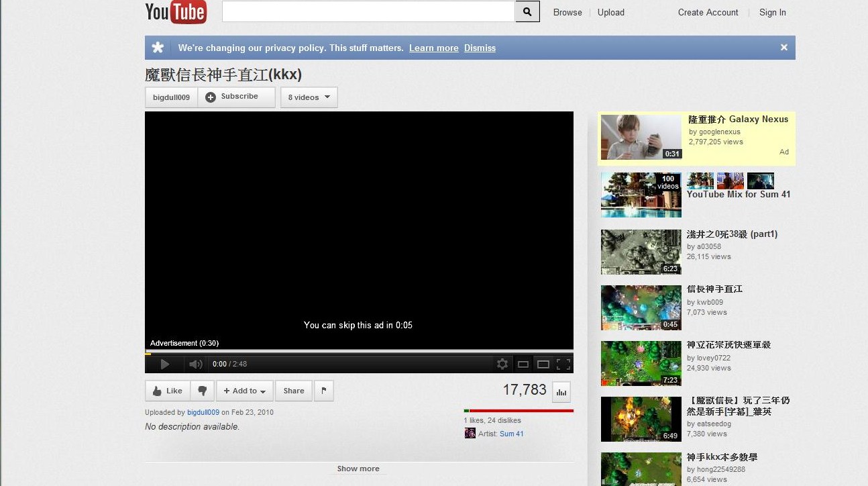The width and height of the screenshot is (868, 486).
Task: Click inside the search input field
Action: click(x=368, y=11)
